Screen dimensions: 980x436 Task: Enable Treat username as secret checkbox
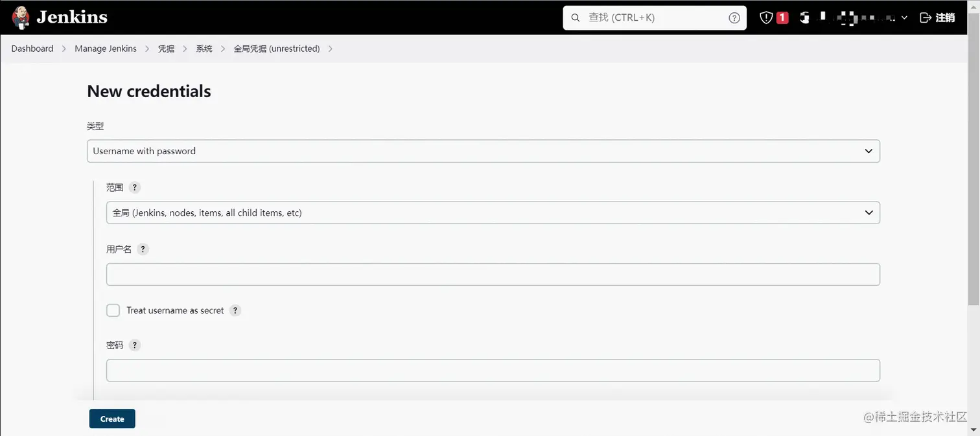tap(113, 310)
